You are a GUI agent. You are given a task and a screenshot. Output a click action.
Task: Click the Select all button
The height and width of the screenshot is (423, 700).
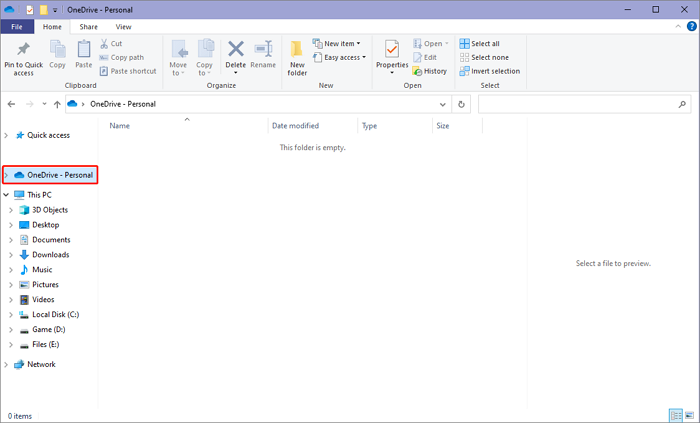pos(479,44)
